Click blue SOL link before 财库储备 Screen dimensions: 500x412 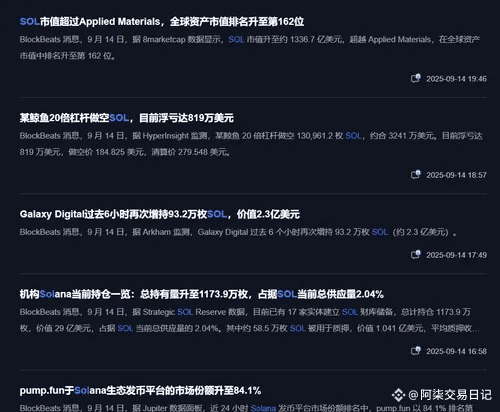(x=350, y=312)
